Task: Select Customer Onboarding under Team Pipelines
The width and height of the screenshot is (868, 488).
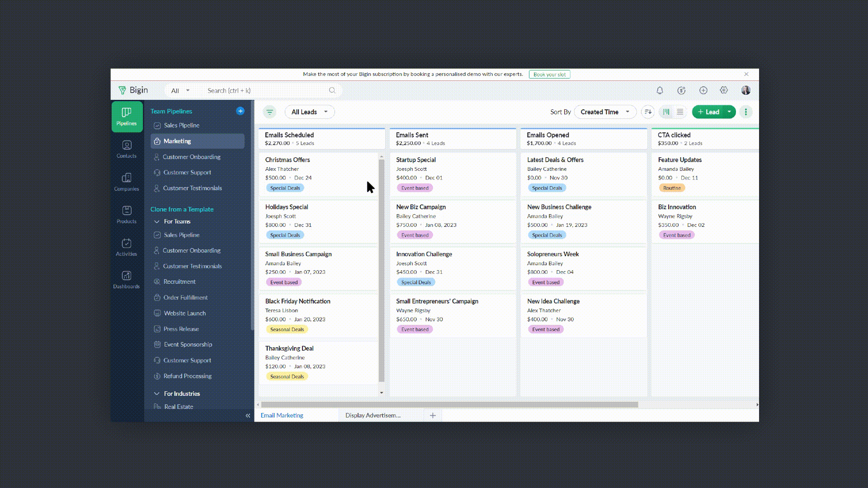Action: tap(192, 157)
